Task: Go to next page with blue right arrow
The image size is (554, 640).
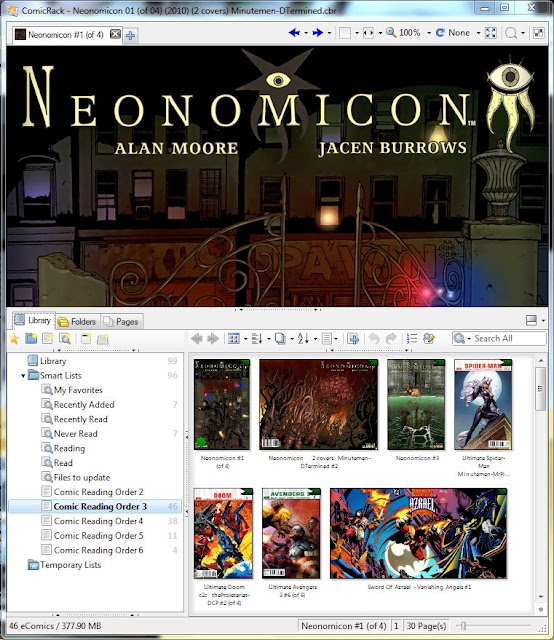Action: click(x=317, y=33)
